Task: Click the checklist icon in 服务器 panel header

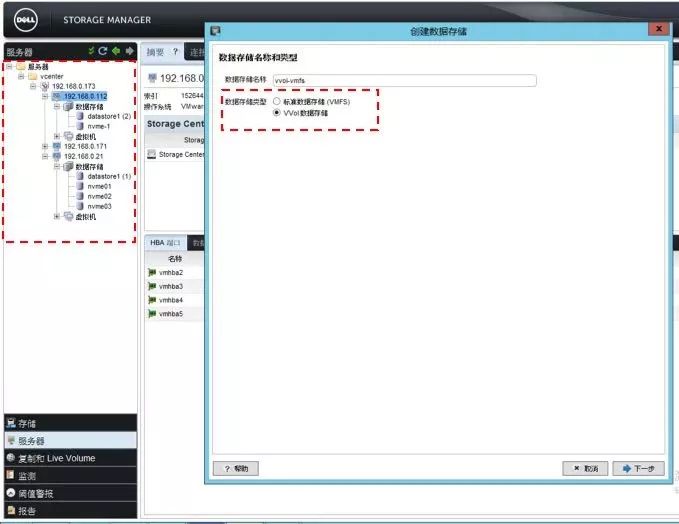Action: (x=91, y=51)
